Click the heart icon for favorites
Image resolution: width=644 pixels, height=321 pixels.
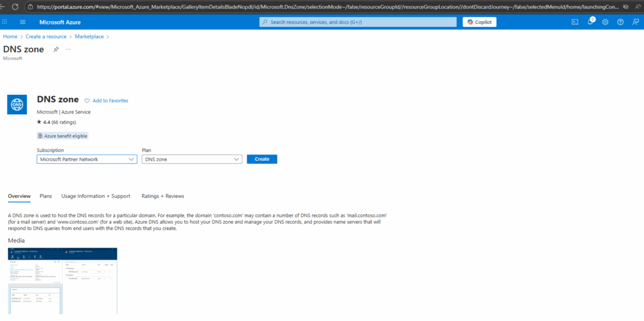pyautogui.click(x=87, y=101)
